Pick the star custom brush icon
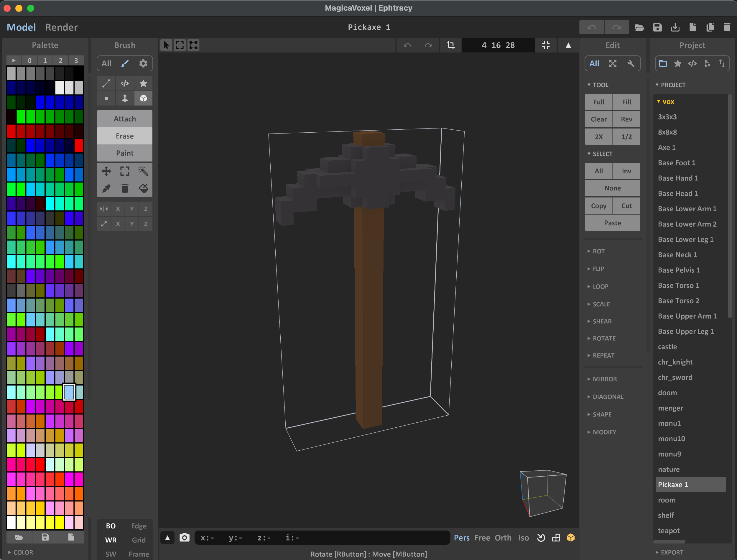The image size is (737, 560). (x=143, y=83)
